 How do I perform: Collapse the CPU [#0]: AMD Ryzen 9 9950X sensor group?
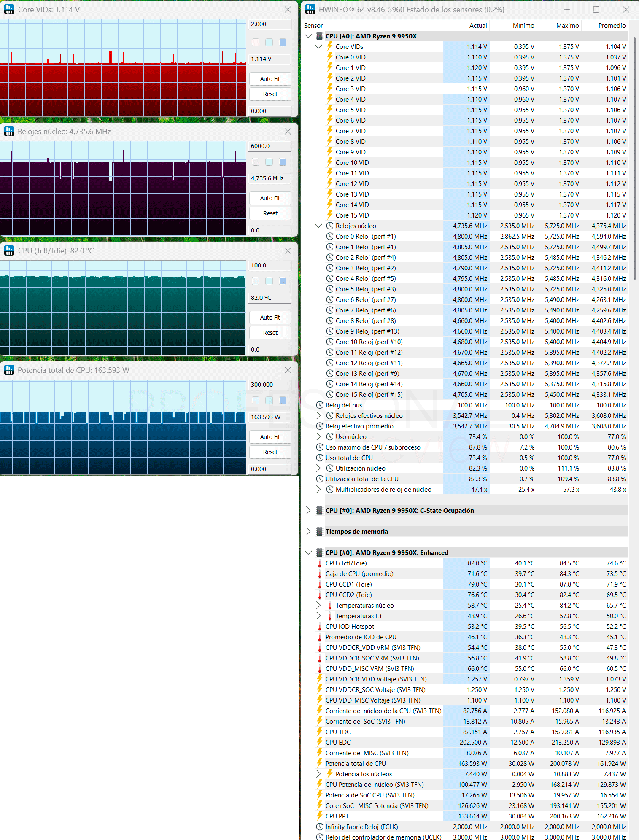[x=309, y=36]
